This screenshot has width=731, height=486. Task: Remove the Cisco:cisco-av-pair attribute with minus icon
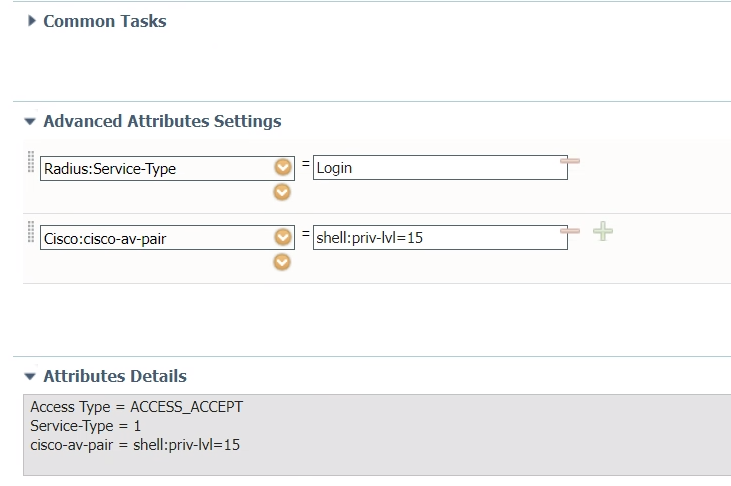tap(570, 231)
